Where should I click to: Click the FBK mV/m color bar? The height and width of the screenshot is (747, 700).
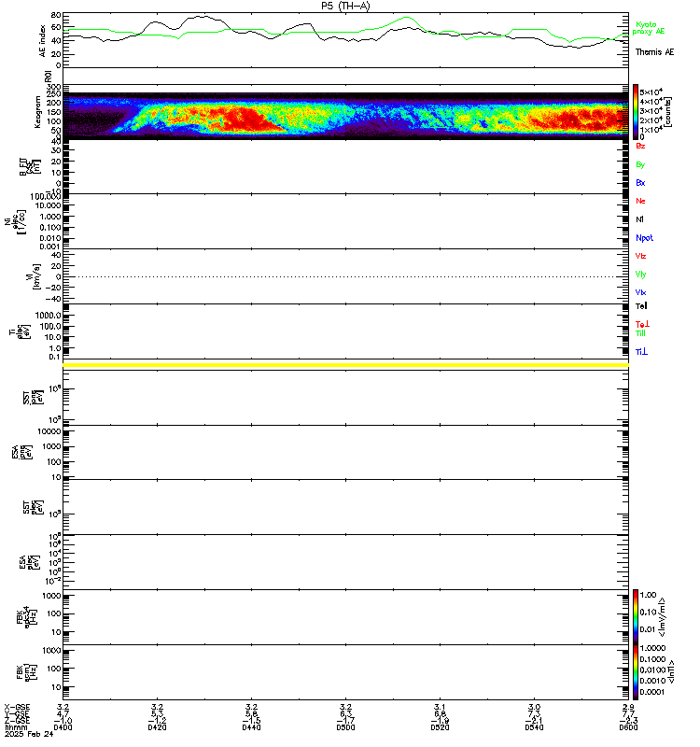pos(636,617)
